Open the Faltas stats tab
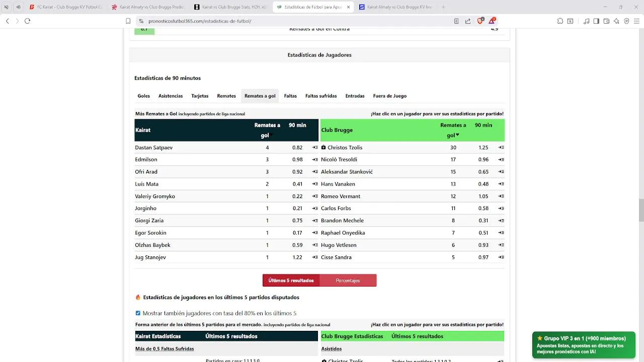The height and width of the screenshot is (362, 644). tap(290, 96)
